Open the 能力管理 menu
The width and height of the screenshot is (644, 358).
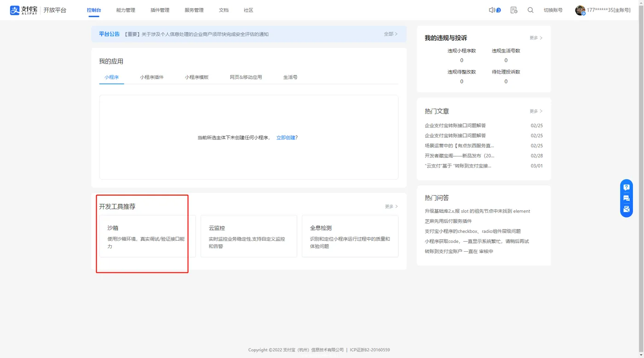pos(126,10)
